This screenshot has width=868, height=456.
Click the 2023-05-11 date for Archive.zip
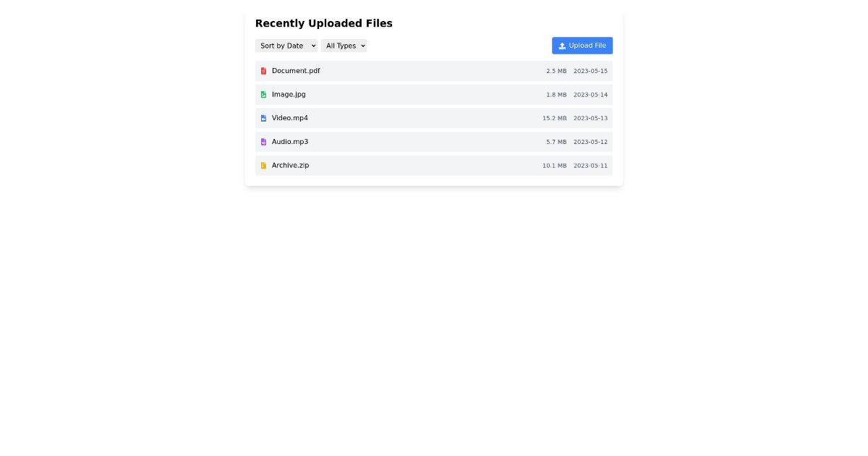point(590,166)
